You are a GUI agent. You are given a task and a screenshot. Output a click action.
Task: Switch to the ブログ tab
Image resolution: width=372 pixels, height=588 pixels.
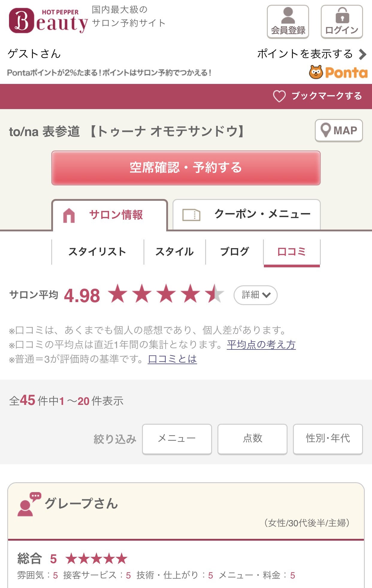[x=235, y=252]
